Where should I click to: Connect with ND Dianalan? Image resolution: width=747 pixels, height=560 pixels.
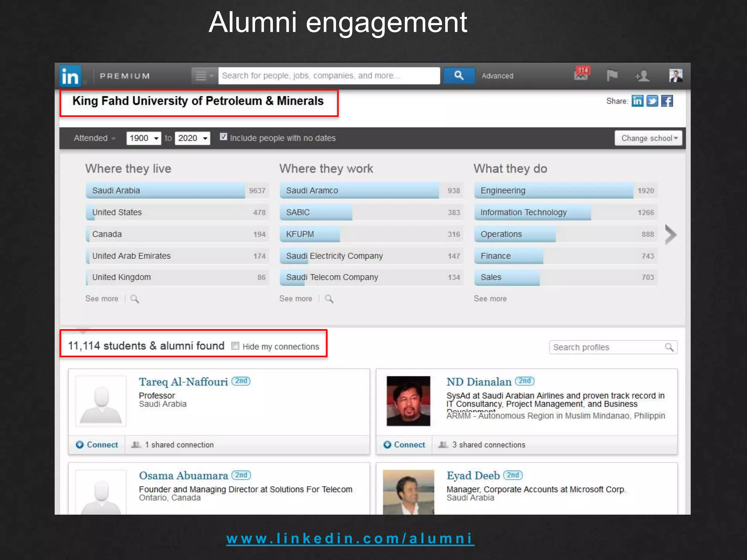click(404, 445)
